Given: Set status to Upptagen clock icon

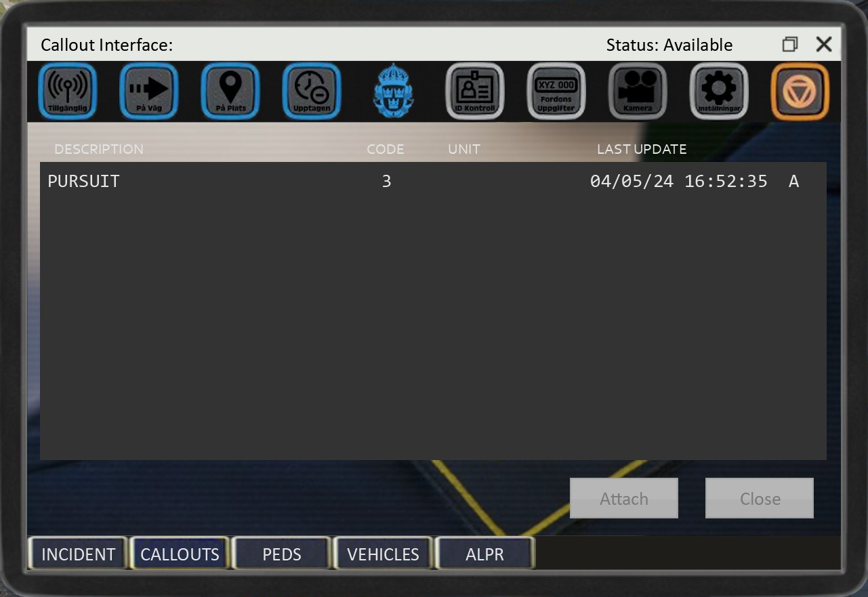Looking at the screenshot, I should pos(312,91).
